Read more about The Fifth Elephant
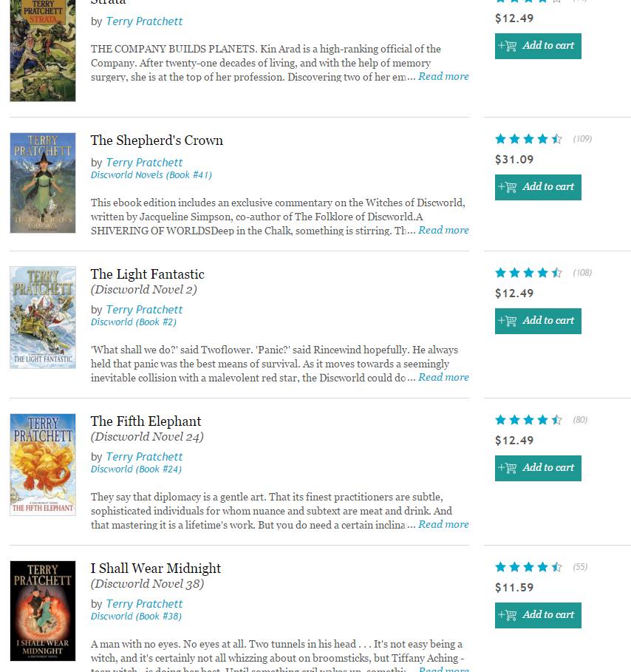Screen dimensions: 631x672 443,524
